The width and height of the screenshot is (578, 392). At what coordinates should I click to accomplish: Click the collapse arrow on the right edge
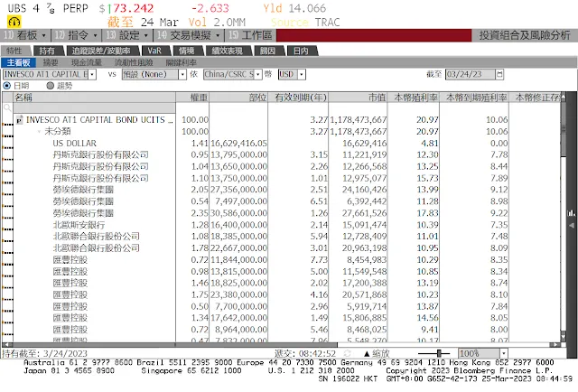pyautogui.click(x=572, y=225)
